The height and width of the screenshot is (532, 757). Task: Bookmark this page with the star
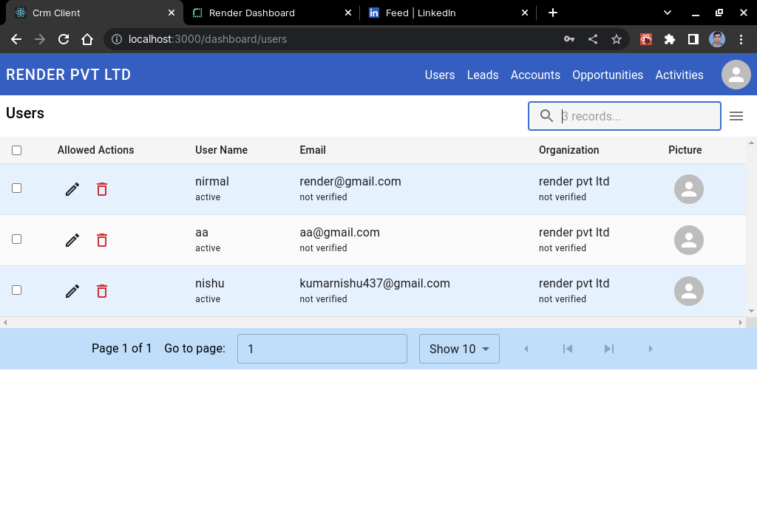(x=617, y=39)
